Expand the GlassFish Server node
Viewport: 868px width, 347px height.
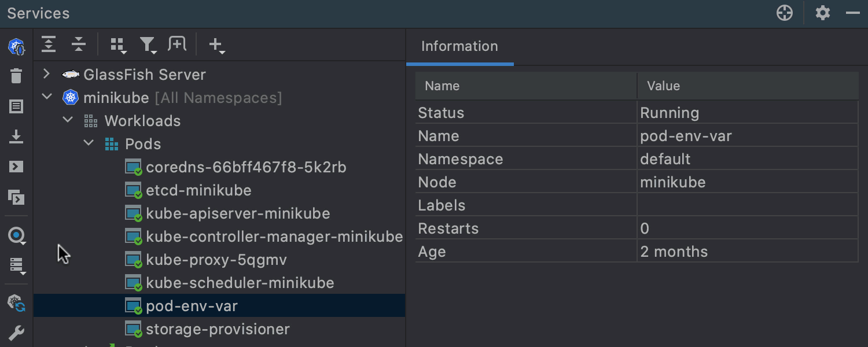click(x=47, y=74)
